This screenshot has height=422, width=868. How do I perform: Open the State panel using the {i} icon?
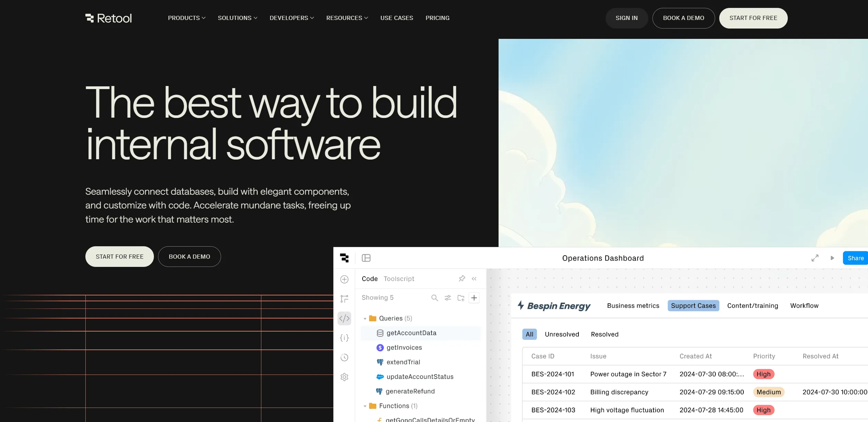[344, 338]
